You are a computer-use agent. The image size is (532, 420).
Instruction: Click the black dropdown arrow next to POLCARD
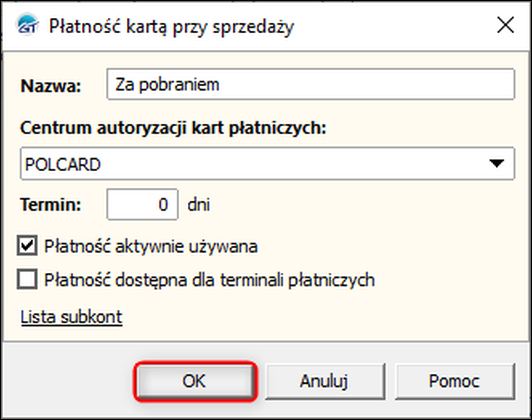497,164
